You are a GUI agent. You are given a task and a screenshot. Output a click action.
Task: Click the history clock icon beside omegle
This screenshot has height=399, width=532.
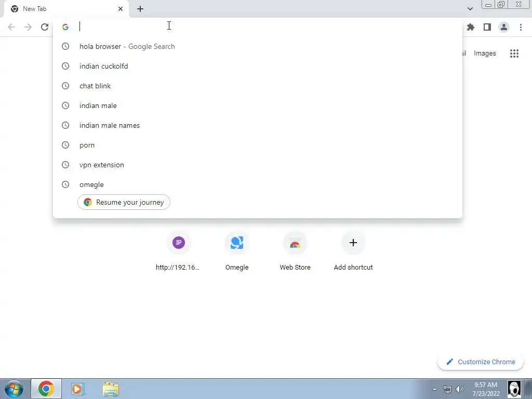(65, 184)
